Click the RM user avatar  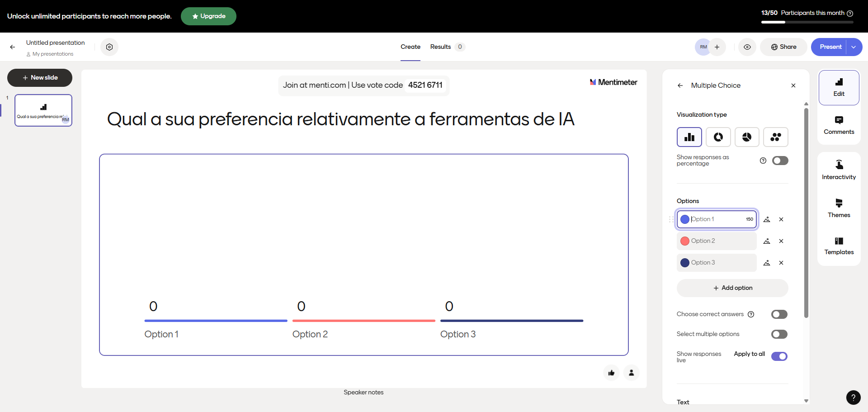pos(703,47)
